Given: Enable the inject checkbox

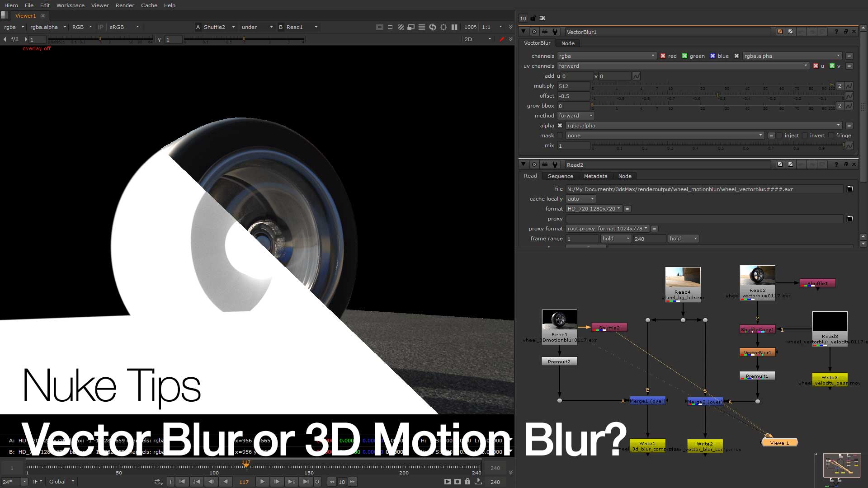Looking at the screenshot, I should click(779, 136).
